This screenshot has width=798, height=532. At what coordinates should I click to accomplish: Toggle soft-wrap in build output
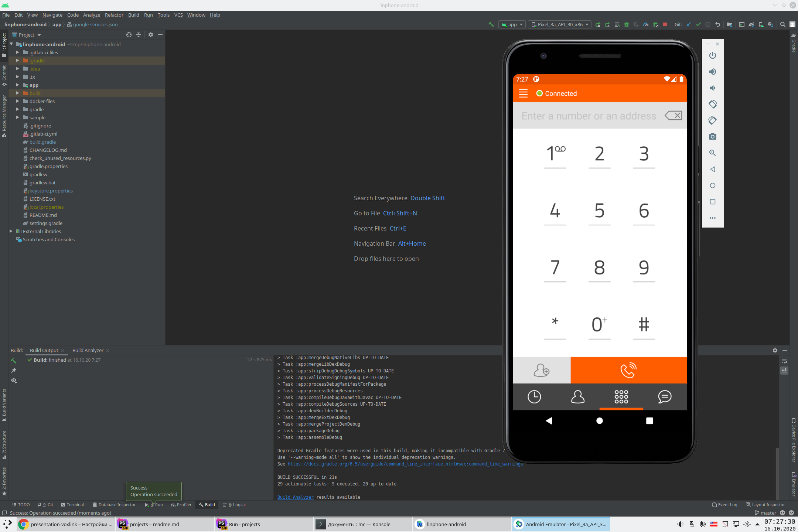point(785,361)
